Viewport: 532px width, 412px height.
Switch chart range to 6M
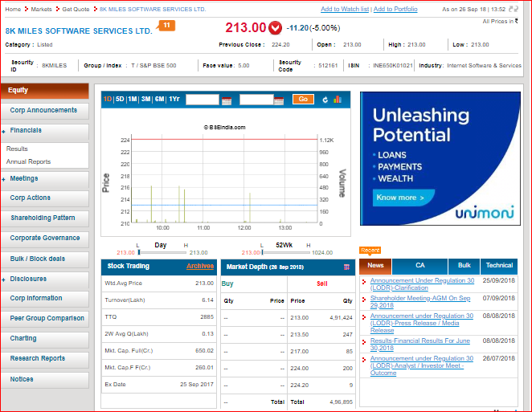(159, 100)
